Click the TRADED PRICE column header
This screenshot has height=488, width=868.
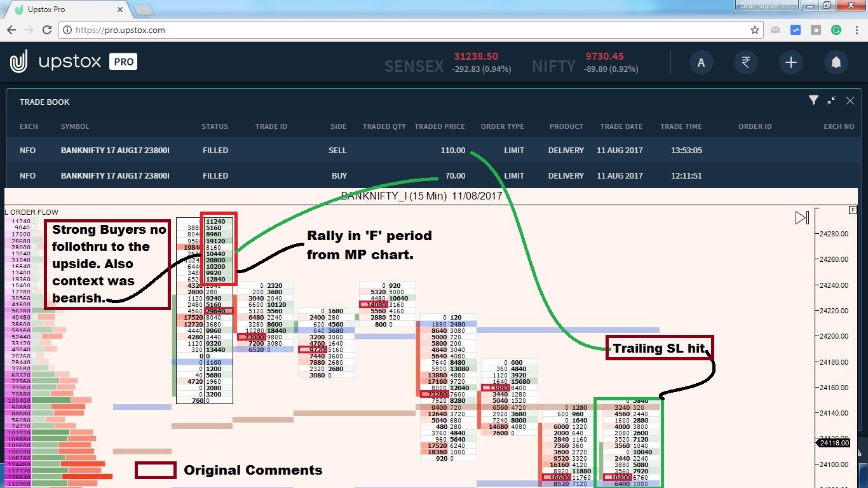[440, 126]
